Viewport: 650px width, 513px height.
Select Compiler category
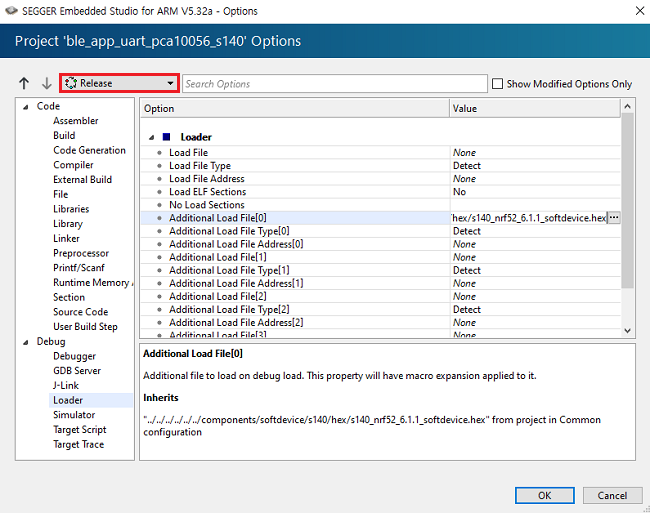(73, 165)
